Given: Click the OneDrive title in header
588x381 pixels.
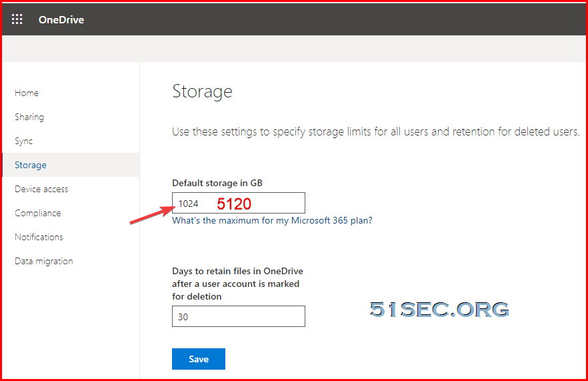Looking at the screenshot, I should (x=61, y=19).
